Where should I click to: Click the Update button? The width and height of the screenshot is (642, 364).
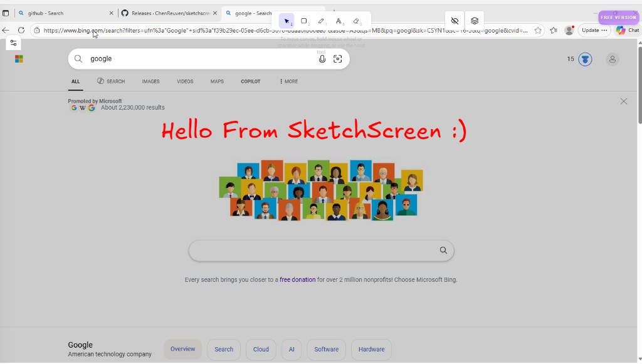594,30
